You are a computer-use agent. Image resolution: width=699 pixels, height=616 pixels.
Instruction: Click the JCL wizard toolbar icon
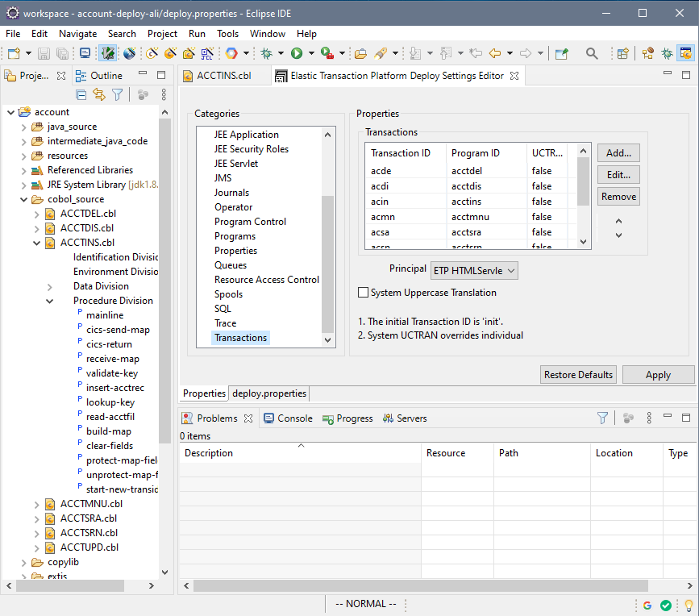click(207, 53)
